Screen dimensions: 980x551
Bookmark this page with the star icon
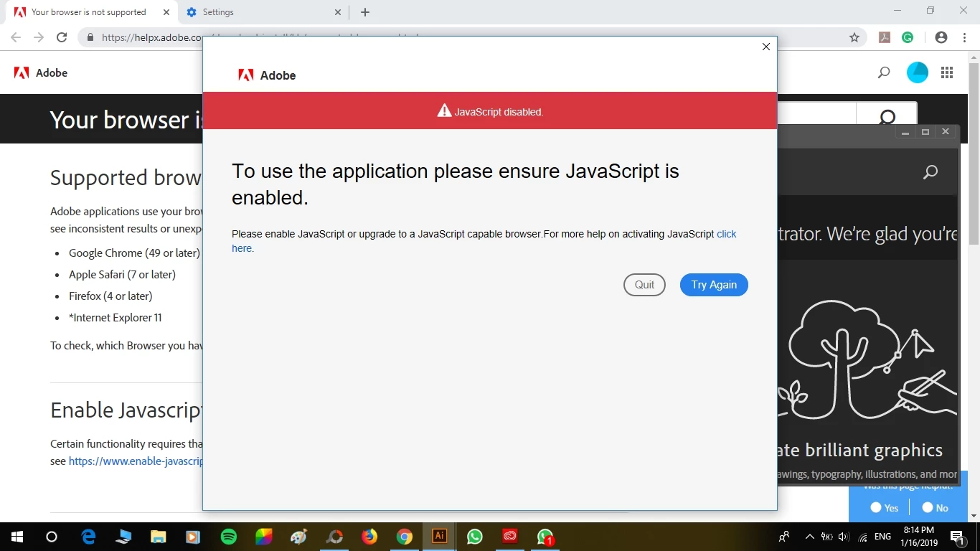click(854, 37)
